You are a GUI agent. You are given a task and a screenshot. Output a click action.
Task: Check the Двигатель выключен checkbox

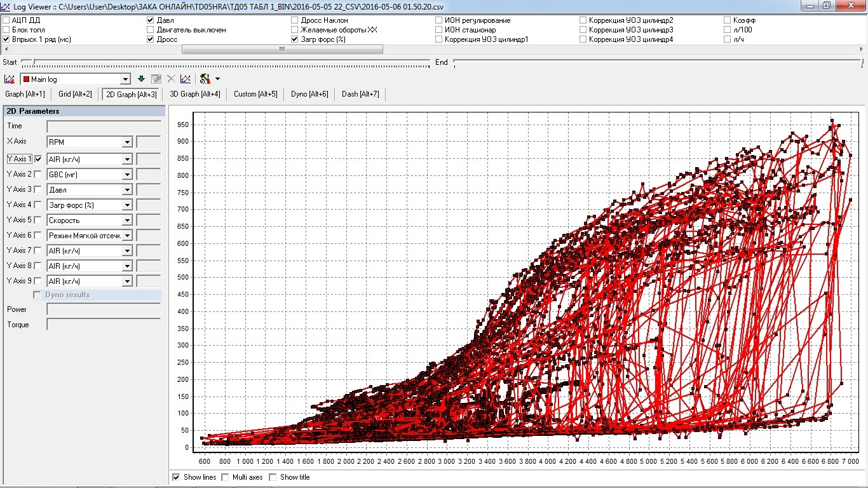click(151, 30)
